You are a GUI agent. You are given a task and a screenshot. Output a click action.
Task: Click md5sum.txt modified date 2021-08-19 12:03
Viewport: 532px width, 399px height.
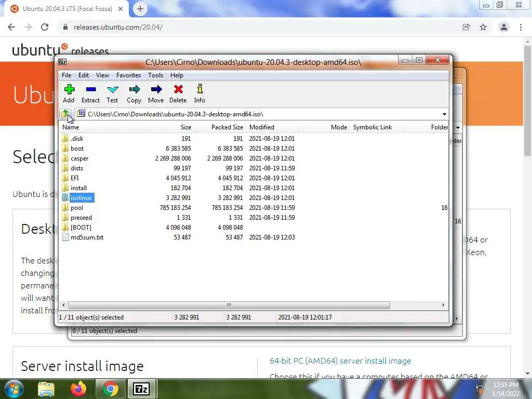(272, 237)
